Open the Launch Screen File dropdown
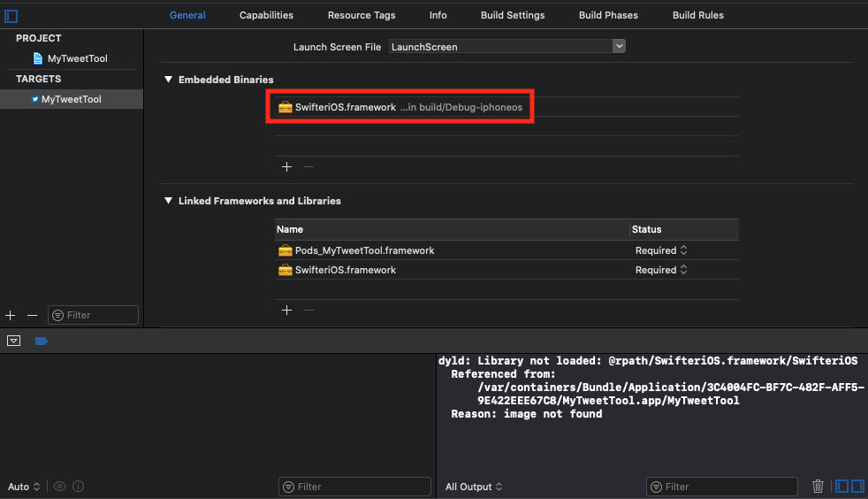The height and width of the screenshot is (499, 868). coord(619,46)
